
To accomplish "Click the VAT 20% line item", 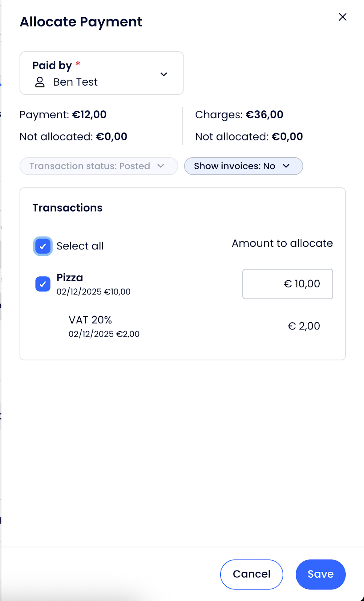I will click(x=90, y=320).
